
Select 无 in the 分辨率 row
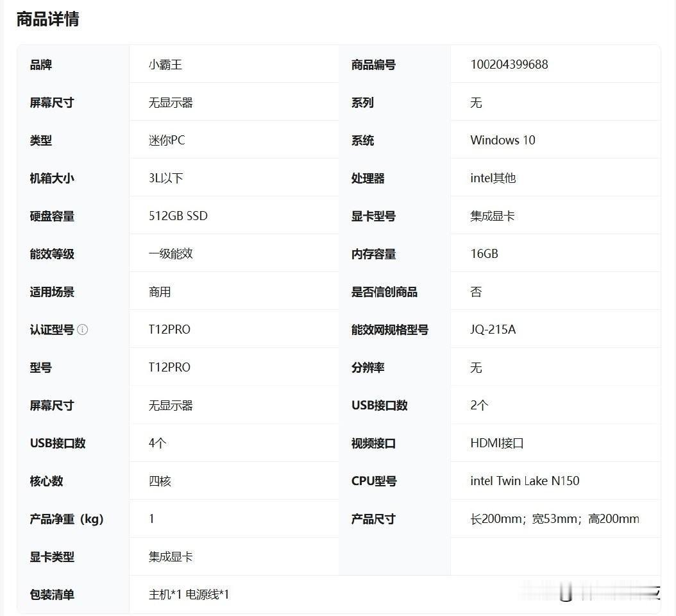476,368
